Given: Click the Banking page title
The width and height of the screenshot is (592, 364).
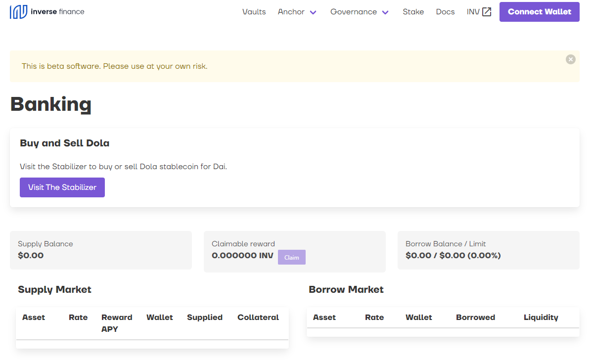Looking at the screenshot, I should coord(51,104).
